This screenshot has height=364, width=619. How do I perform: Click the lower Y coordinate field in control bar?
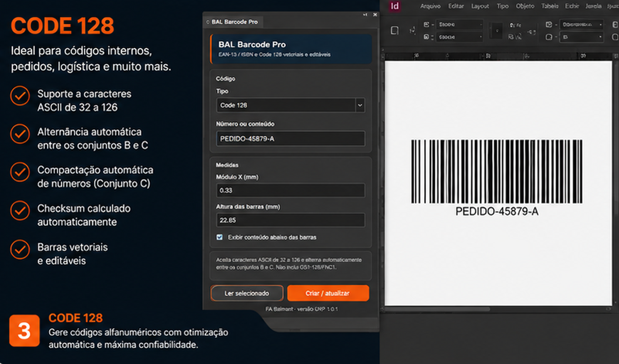tap(459, 37)
